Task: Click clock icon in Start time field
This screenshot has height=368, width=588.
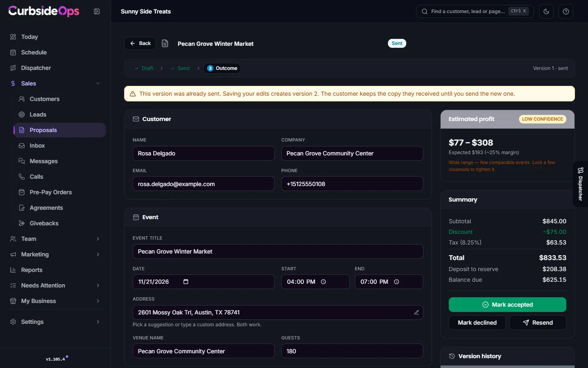Action: [x=323, y=282]
